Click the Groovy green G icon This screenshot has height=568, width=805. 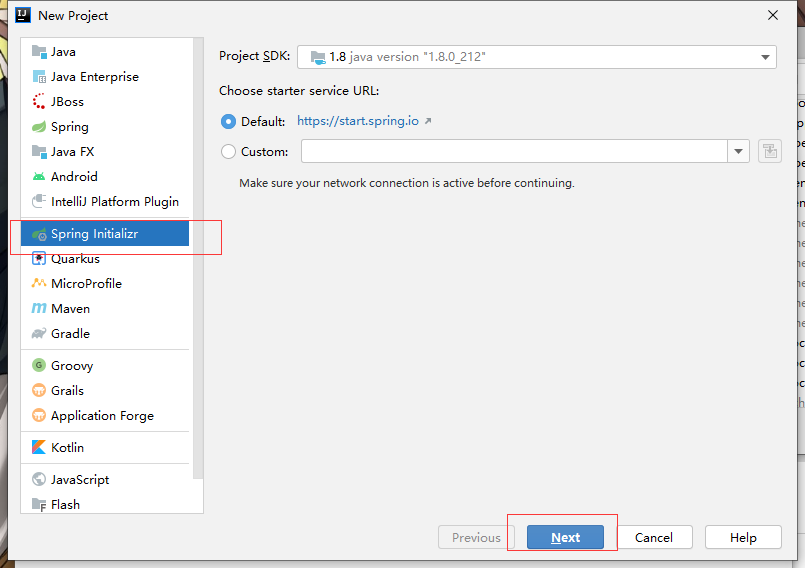coord(39,365)
